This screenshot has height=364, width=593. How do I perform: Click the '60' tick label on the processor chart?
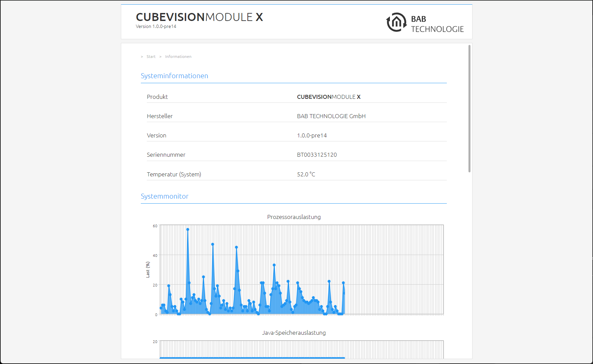click(x=155, y=226)
